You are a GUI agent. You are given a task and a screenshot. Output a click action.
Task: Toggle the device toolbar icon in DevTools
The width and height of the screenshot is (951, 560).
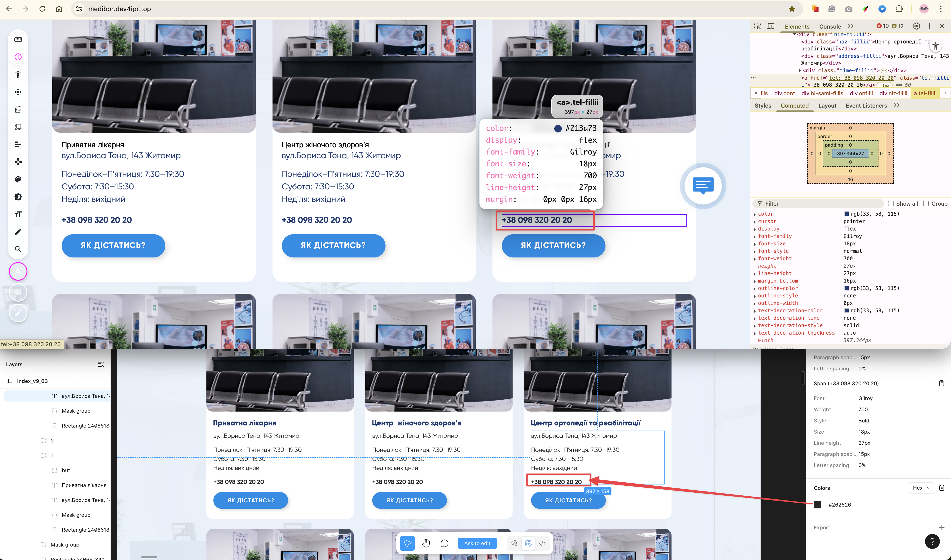[x=771, y=26]
